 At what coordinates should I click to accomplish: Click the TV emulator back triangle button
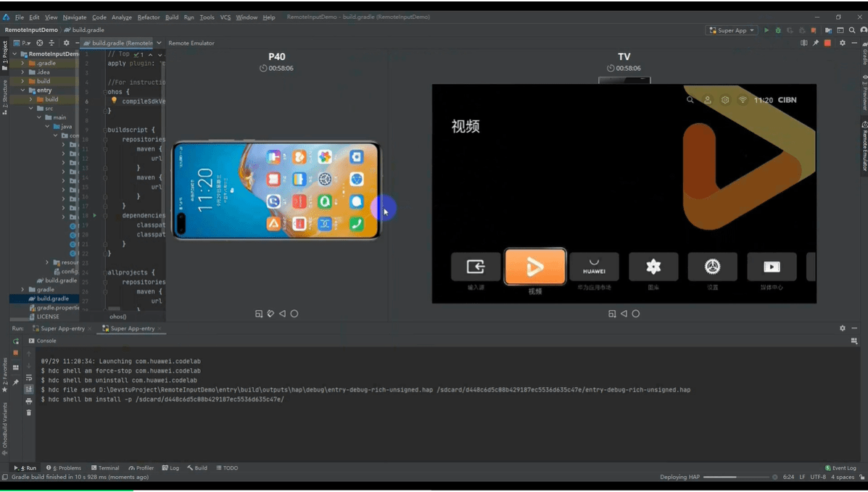click(x=624, y=314)
